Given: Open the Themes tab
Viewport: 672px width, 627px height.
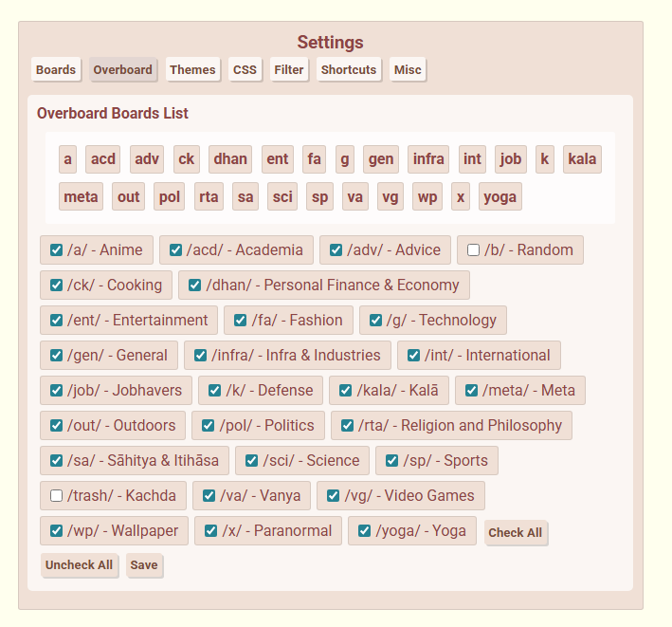Looking at the screenshot, I should tap(192, 70).
